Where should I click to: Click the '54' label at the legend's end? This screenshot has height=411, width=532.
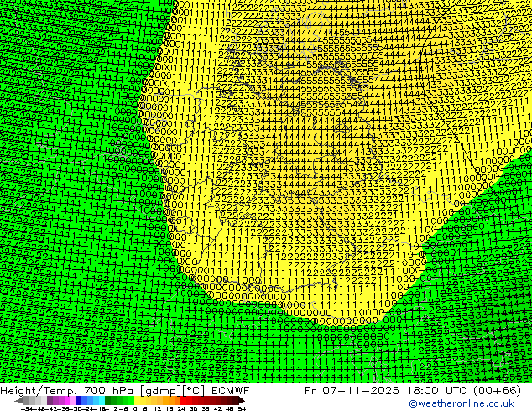click(241, 408)
